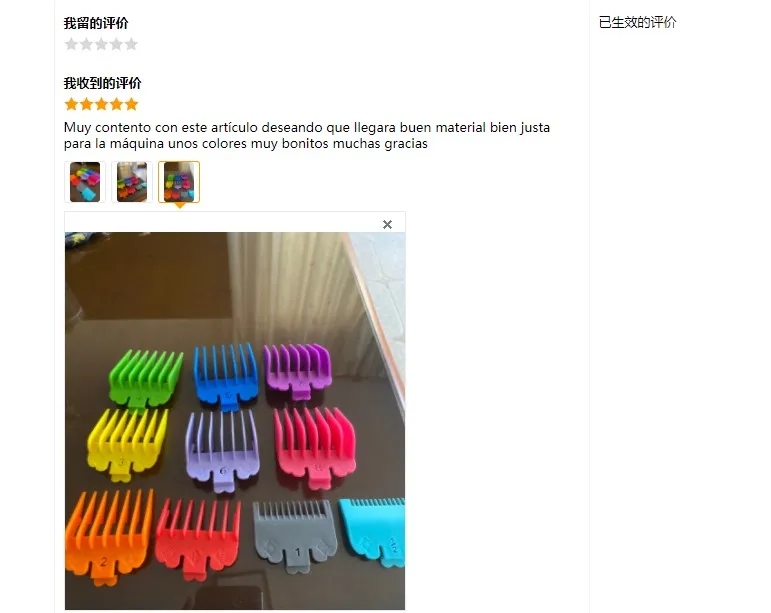Click the 我留的评价 heading
This screenshot has width=771, height=613.
[96, 23]
